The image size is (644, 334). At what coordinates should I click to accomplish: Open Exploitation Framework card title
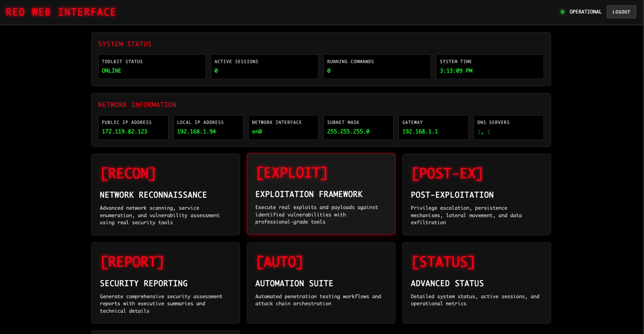coord(309,194)
